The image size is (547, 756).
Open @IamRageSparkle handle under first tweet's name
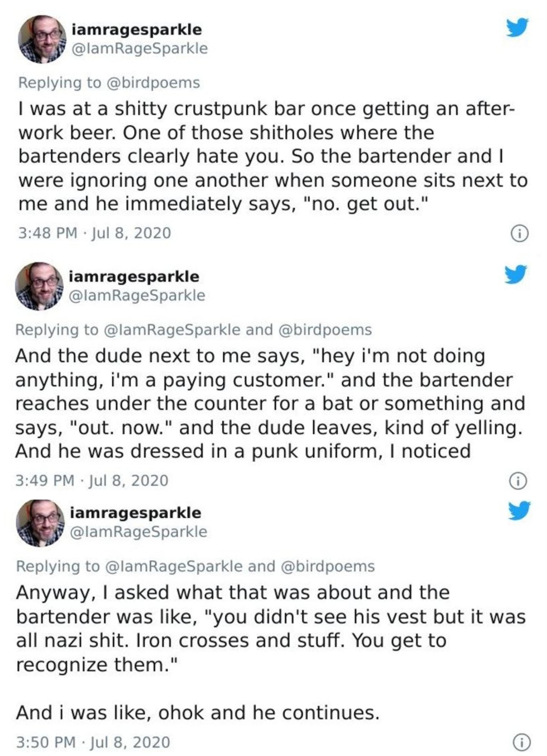tap(140, 48)
